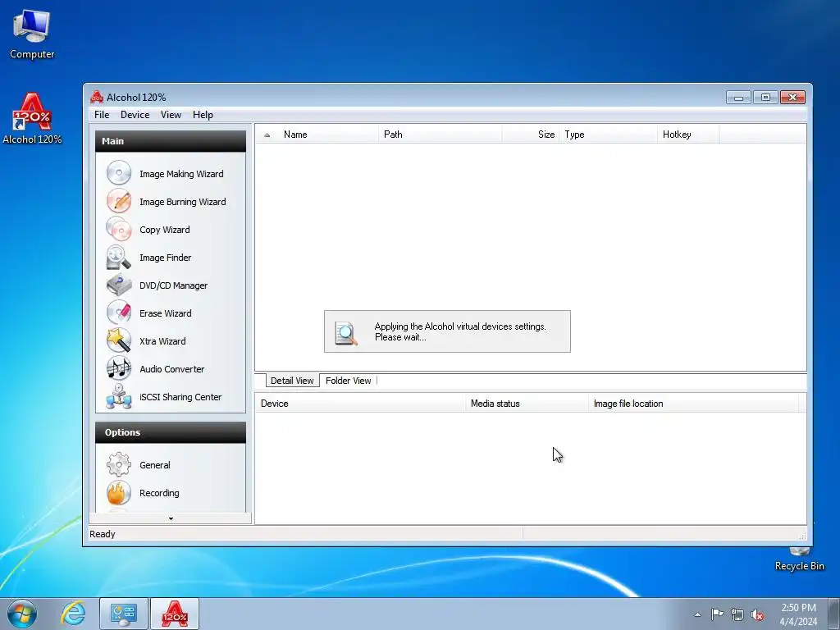The image size is (840, 630).
Task: Minimize the Alcohol 120% window
Action: click(738, 97)
